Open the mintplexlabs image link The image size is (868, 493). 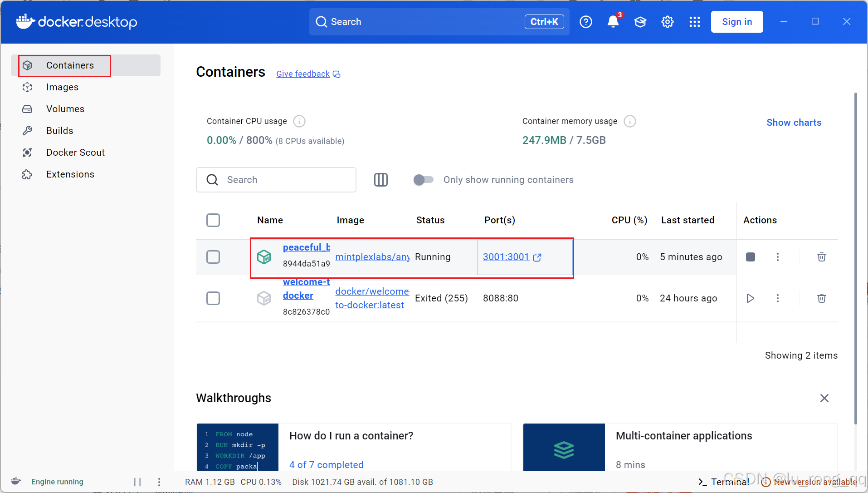pos(372,257)
